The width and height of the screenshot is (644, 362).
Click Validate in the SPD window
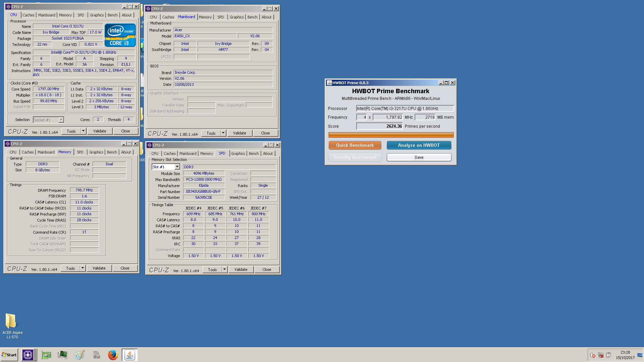click(x=241, y=269)
